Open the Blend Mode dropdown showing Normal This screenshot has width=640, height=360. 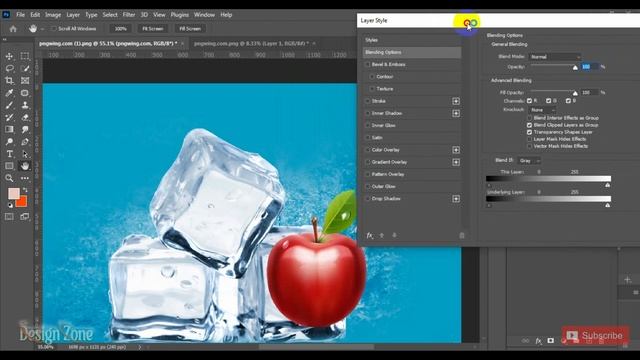[555, 57]
